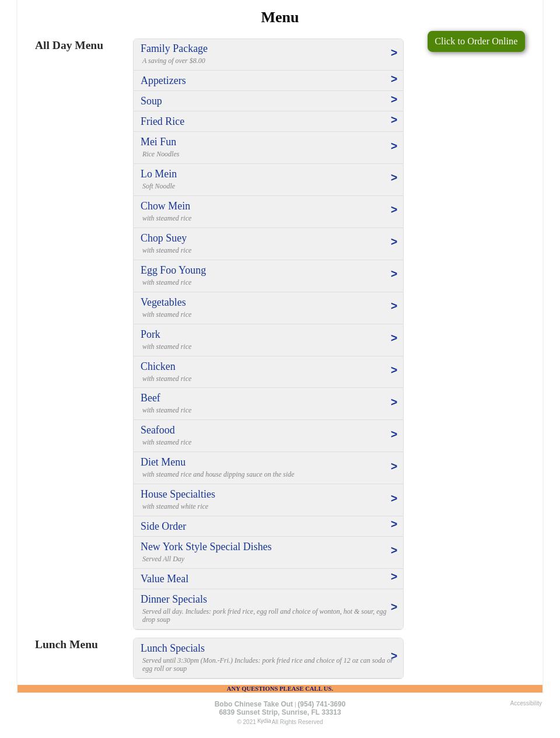This screenshot has height=738, width=560.
Task: Click the arrow icon for Chop Suey
Action: (394, 242)
